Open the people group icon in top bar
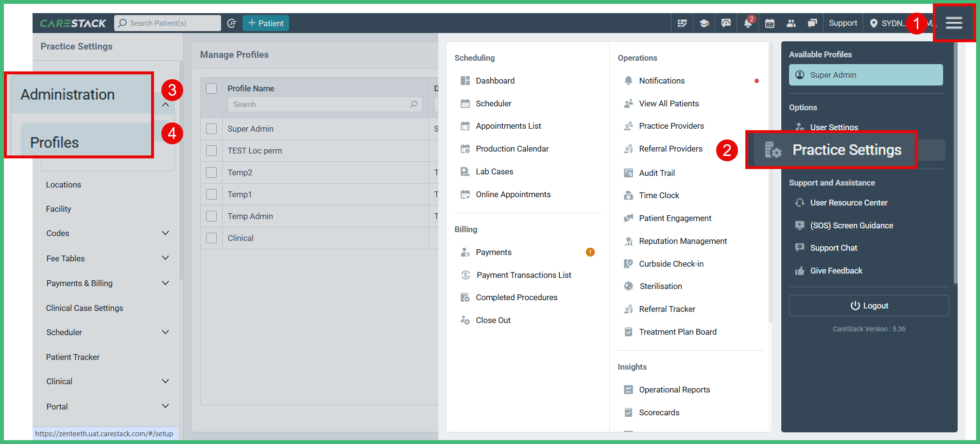This screenshot has height=444, width=980. pos(791,23)
